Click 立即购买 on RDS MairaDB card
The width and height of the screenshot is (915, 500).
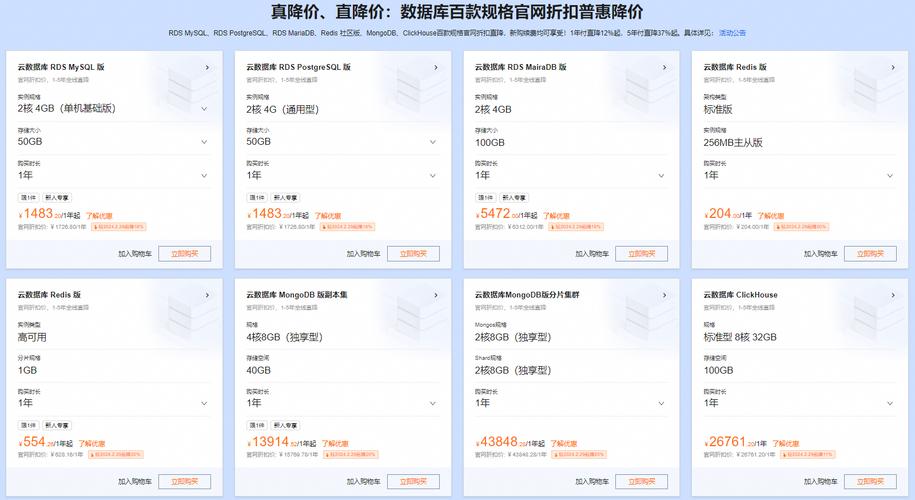[641, 254]
